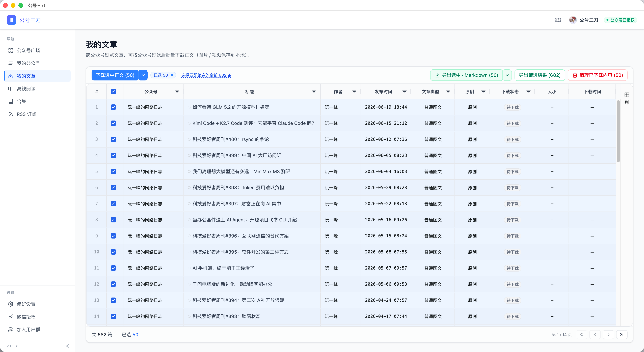Uncheck row 6 周刊#398 checkbox
Screen dimensions: 644x352
click(113, 188)
